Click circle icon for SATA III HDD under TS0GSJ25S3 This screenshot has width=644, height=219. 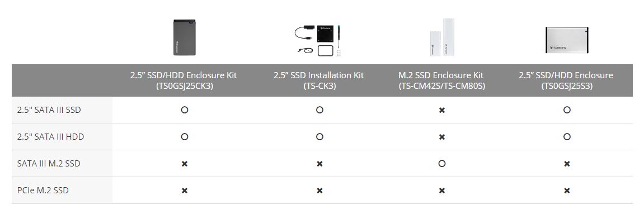567,136
